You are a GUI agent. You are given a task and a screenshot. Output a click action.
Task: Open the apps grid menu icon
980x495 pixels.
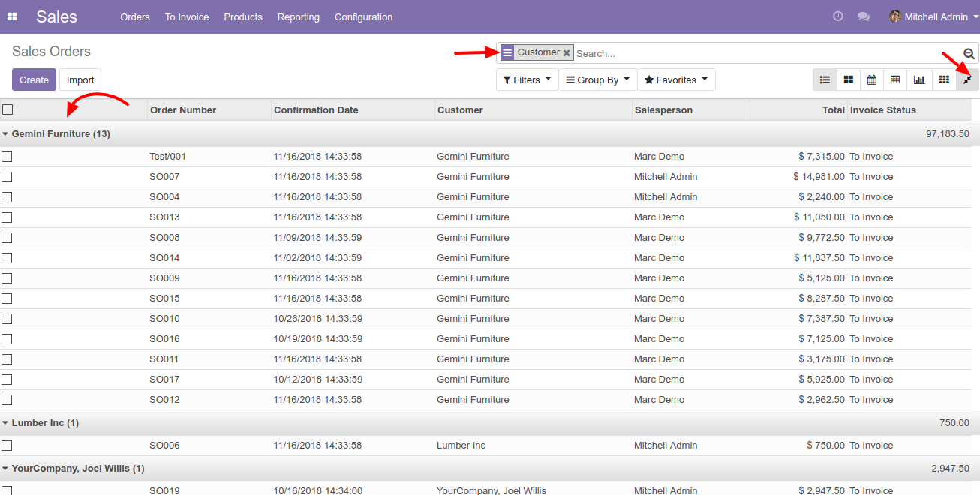pos(12,16)
